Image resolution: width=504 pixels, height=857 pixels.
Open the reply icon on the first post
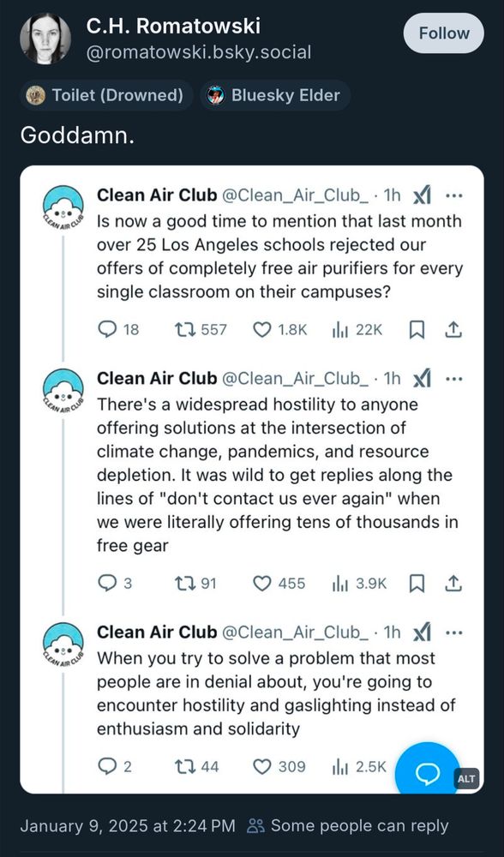click(106, 329)
